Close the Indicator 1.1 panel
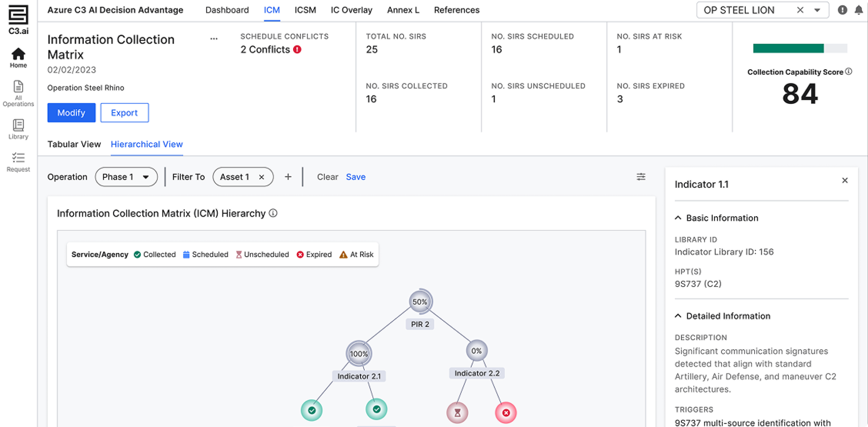This screenshot has width=868, height=427. tap(845, 180)
